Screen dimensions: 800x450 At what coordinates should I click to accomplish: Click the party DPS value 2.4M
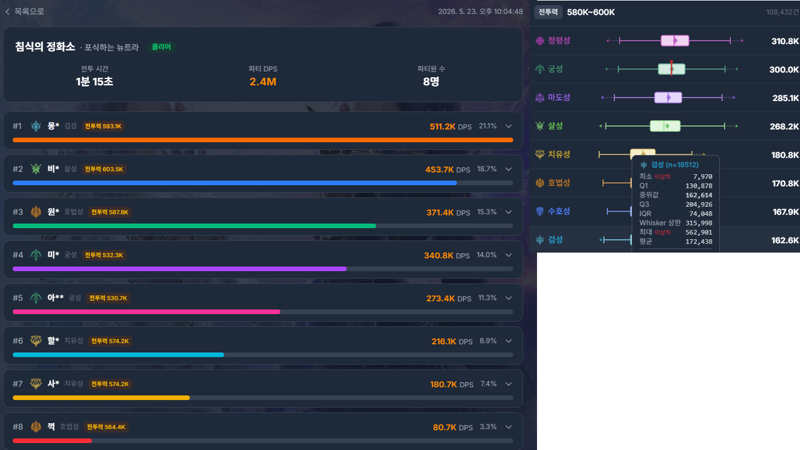[x=263, y=82]
